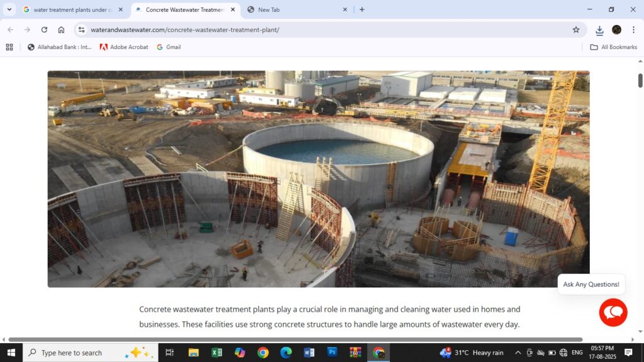The width and height of the screenshot is (644, 362).
Task: Open the red chat bubble widget
Action: [613, 312]
